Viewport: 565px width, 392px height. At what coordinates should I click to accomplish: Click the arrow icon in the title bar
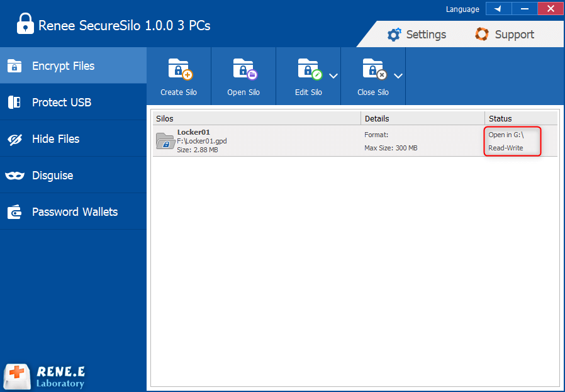pos(498,9)
